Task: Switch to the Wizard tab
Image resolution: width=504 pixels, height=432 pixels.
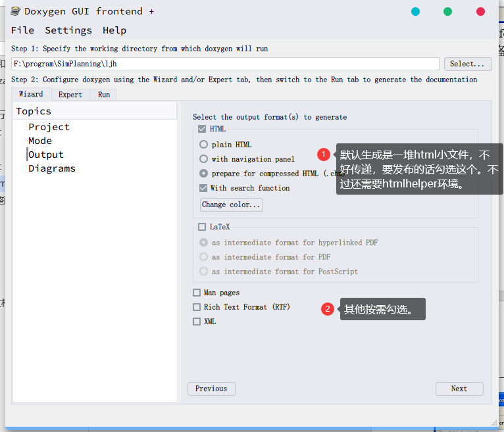Action: 31,94
